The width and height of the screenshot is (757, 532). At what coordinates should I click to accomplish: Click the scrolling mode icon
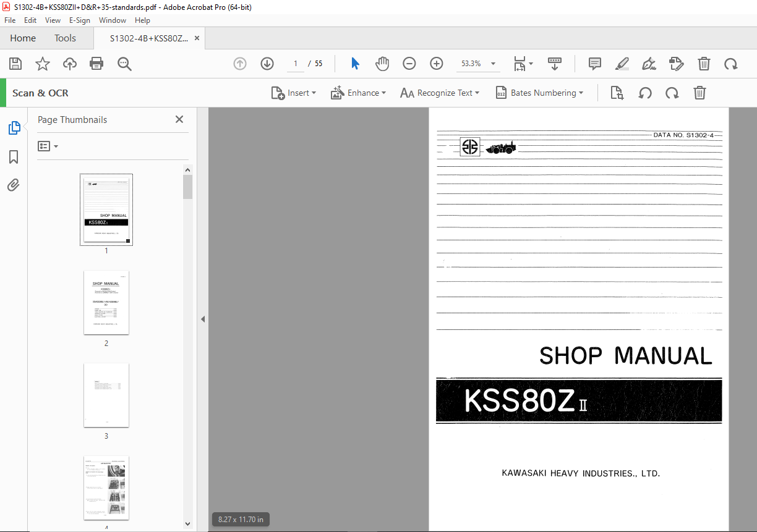(555, 64)
